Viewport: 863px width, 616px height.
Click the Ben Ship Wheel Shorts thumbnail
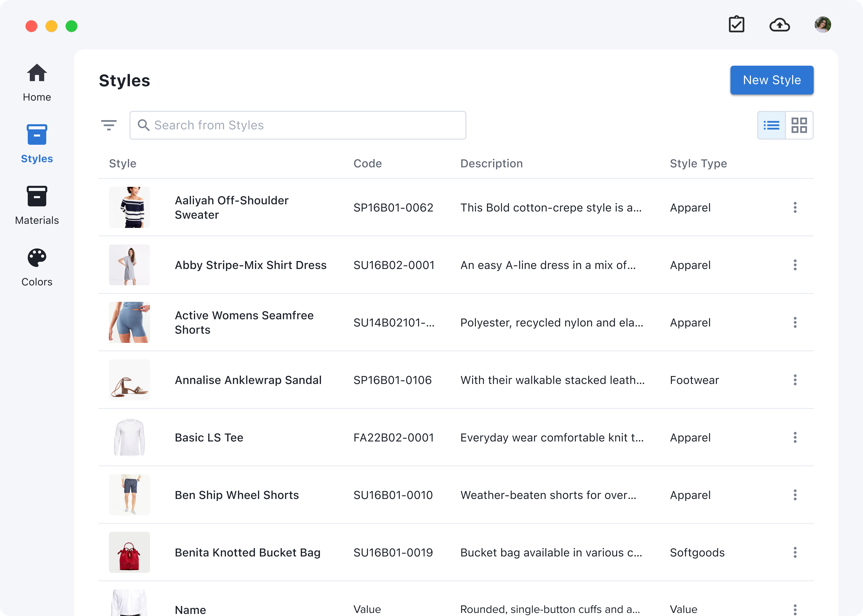point(129,495)
